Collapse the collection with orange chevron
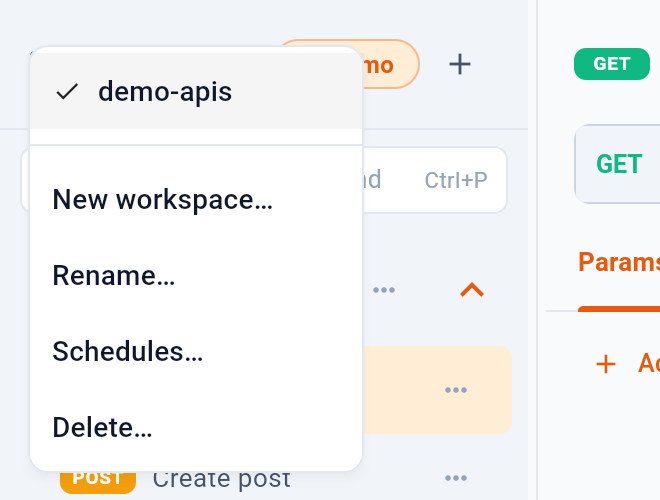660x500 pixels. [x=472, y=290]
